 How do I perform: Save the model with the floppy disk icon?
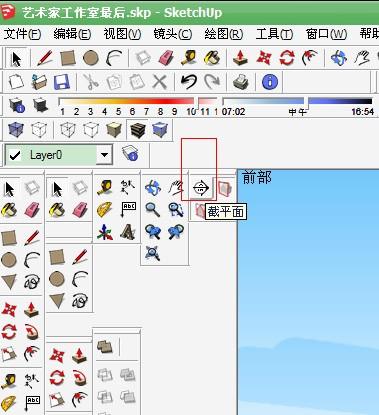click(62, 82)
